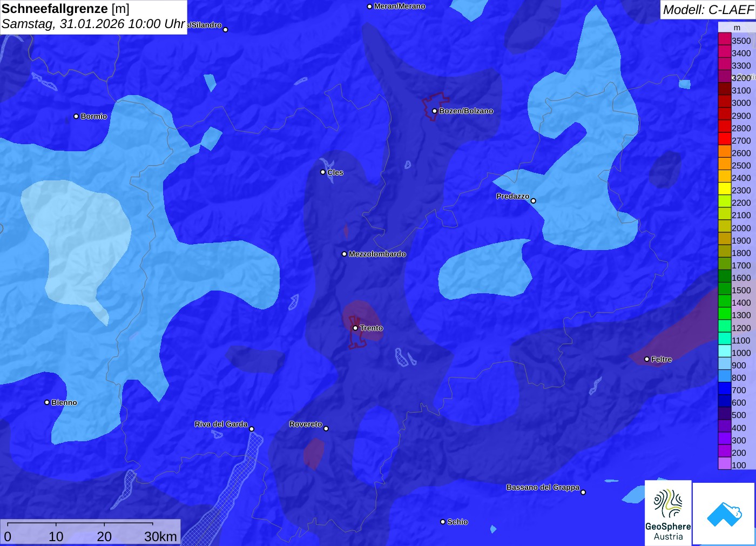This screenshot has width=756, height=546.
Task: Click the Riva del Garda marker dot
Action: (252, 429)
